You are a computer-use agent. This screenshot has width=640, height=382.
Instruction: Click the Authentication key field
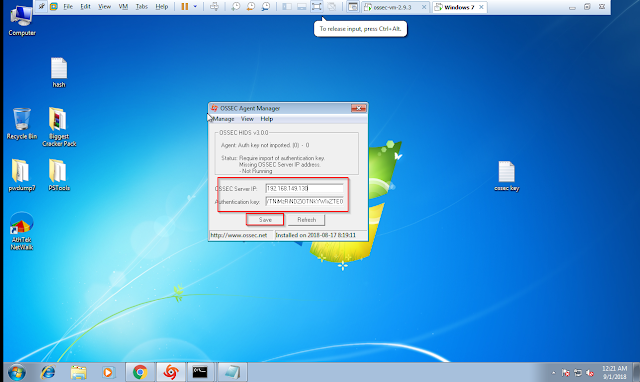click(x=304, y=201)
